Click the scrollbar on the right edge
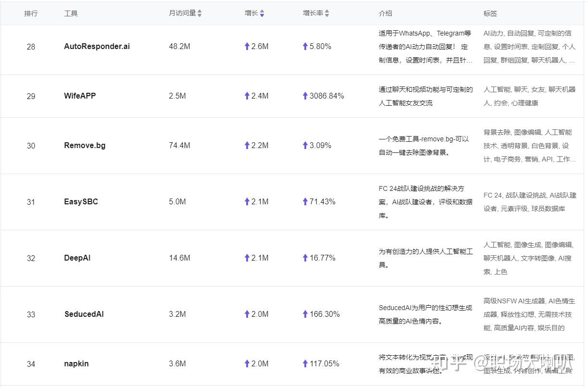The height and width of the screenshot is (387, 588). click(x=586, y=192)
